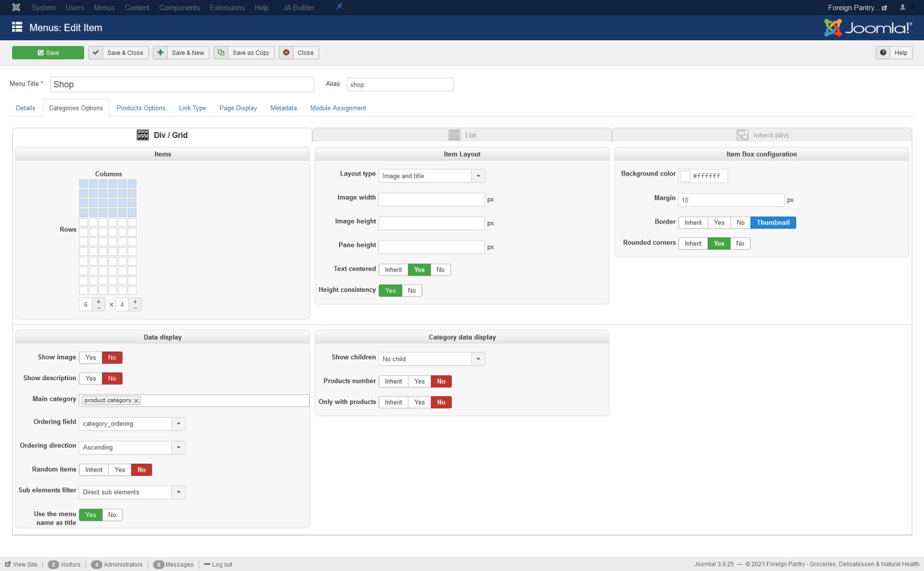Screen dimensions: 924x571
Task: Set Rounded corners to No
Action: 740,244
